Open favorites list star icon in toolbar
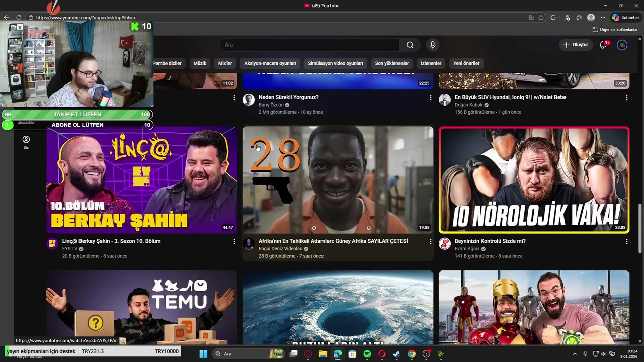Viewport: 644px width, 362px height. 579,17
